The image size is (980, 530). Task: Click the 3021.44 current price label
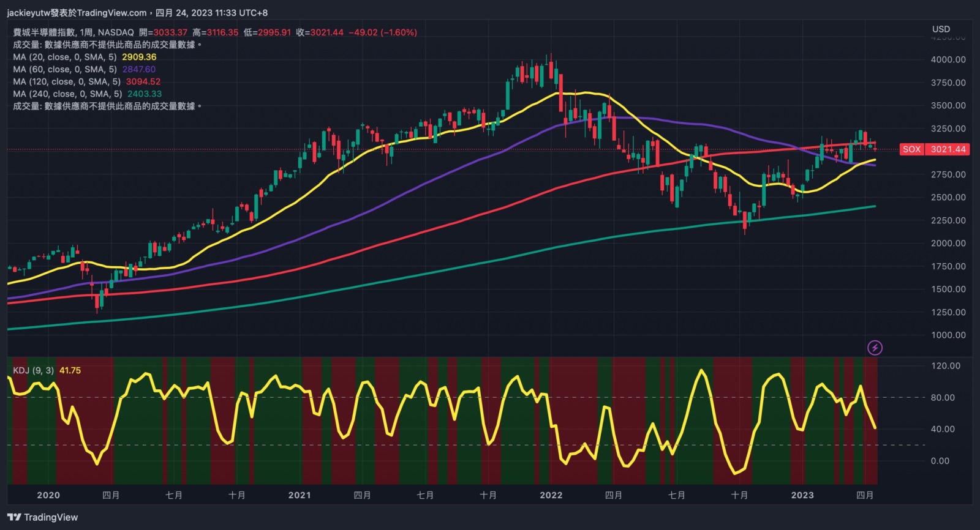pyautogui.click(x=948, y=149)
